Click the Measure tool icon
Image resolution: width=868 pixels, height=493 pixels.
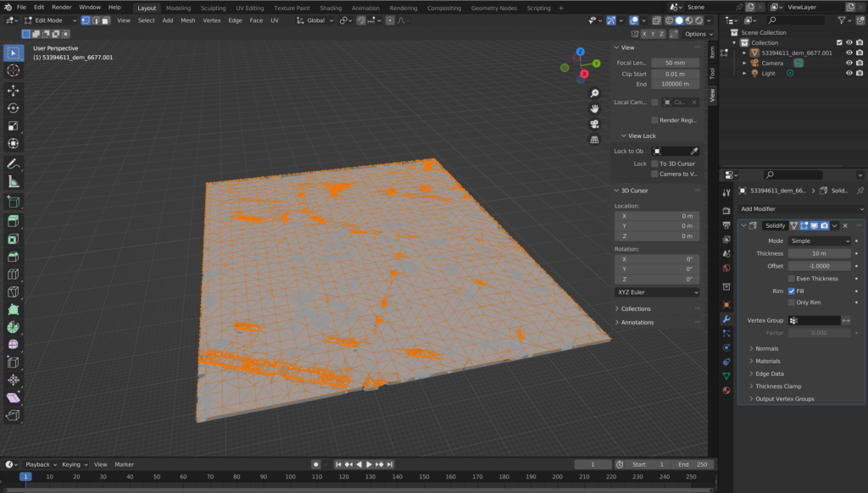coord(14,181)
